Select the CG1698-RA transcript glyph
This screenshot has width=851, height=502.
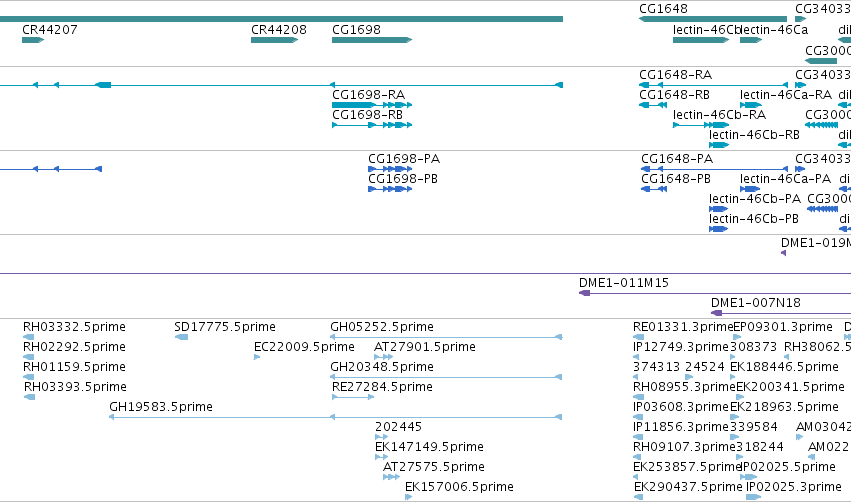coord(372,105)
